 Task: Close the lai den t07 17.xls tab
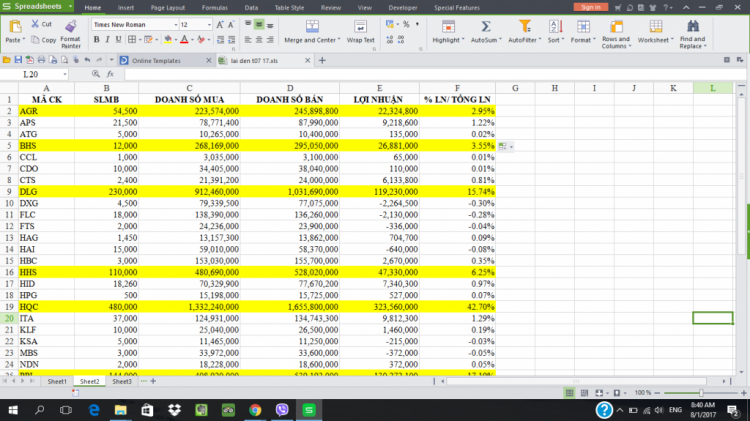pyautogui.click(x=308, y=60)
